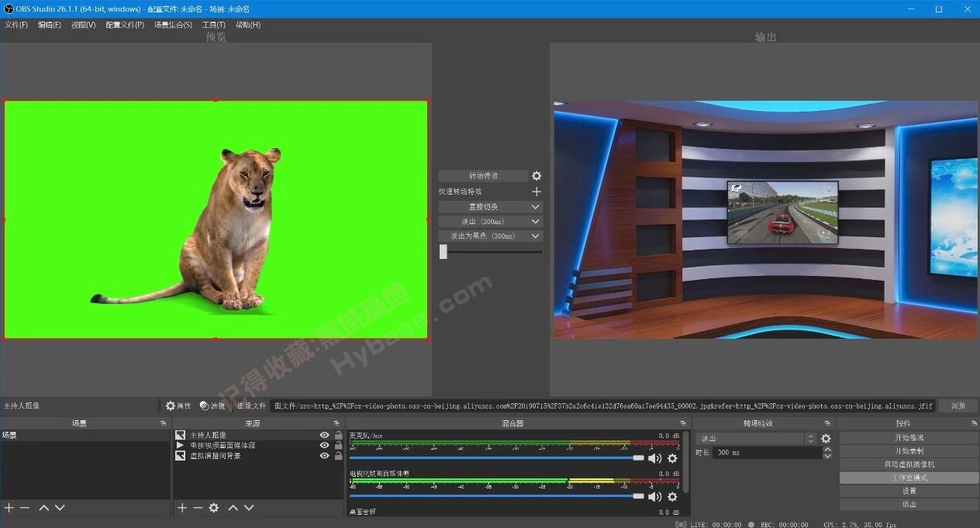Lock the 虚拟演播间背景 source

[337, 456]
